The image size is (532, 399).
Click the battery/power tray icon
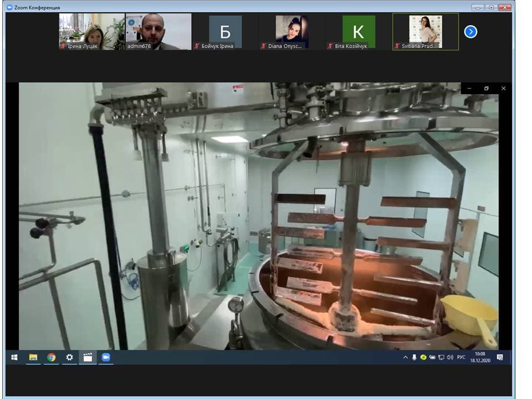[x=432, y=357]
